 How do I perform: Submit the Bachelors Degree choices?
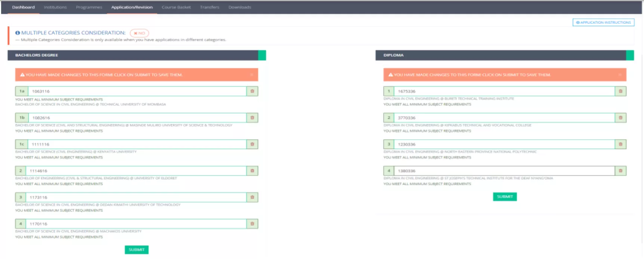point(136,250)
